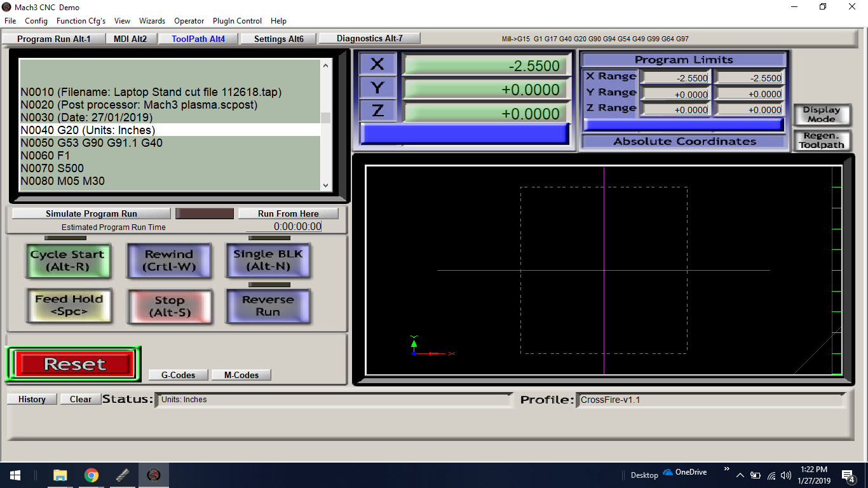Open the Wizards menu

tap(152, 21)
